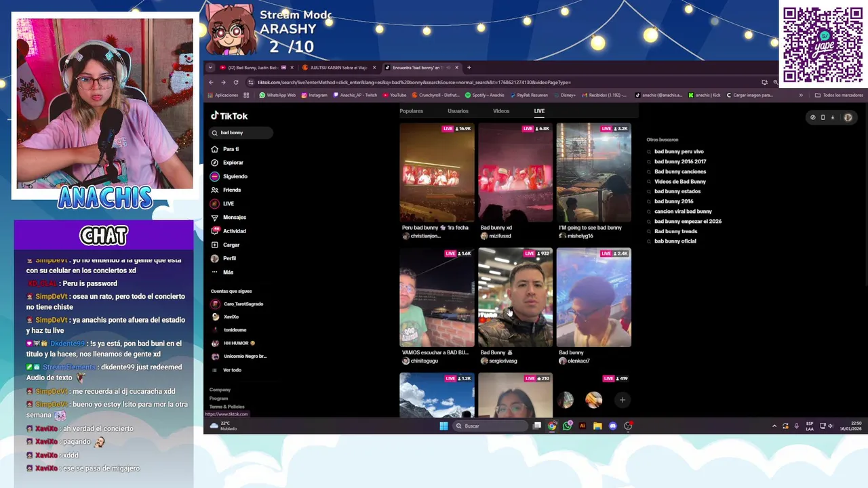Open olenkact7 Bad bunny live thumbnail
This screenshot has height=488, width=868.
point(593,298)
